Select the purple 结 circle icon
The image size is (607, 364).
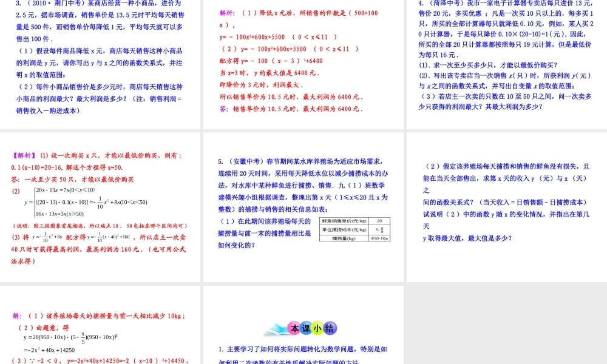328,329
